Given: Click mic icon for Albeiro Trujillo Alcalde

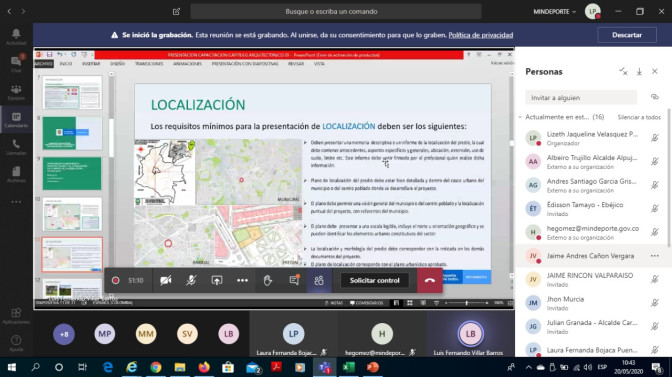Looking at the screenshot, I should point(654,162).
